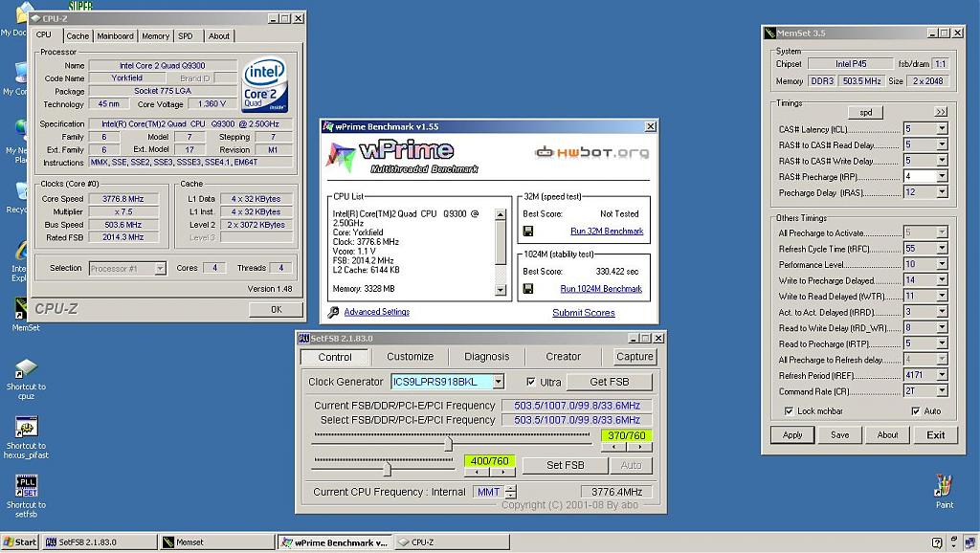This screenshot has width=980, height=553.
Task: Click the Apply button in MemSet
Action: [791, 435]
